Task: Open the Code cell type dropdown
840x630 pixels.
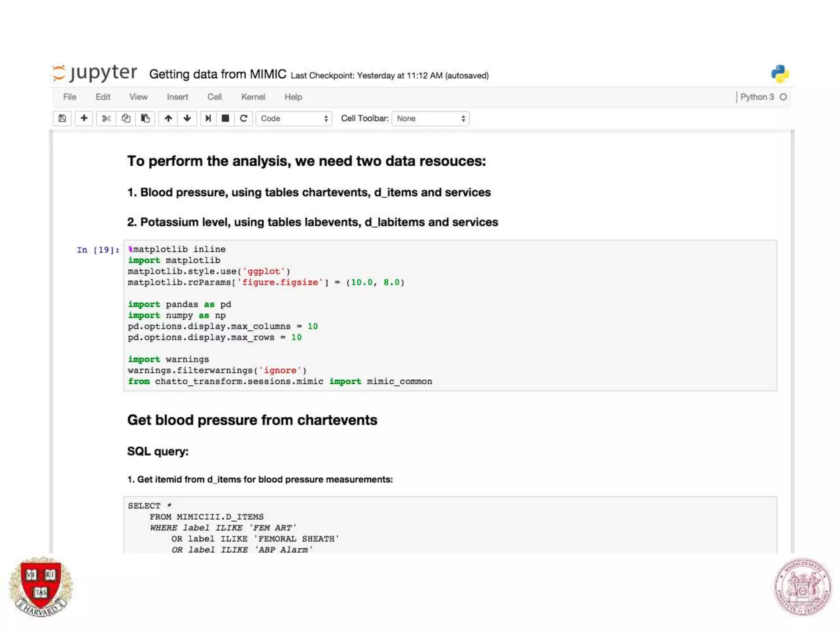Action: click(x=294, y=119)
